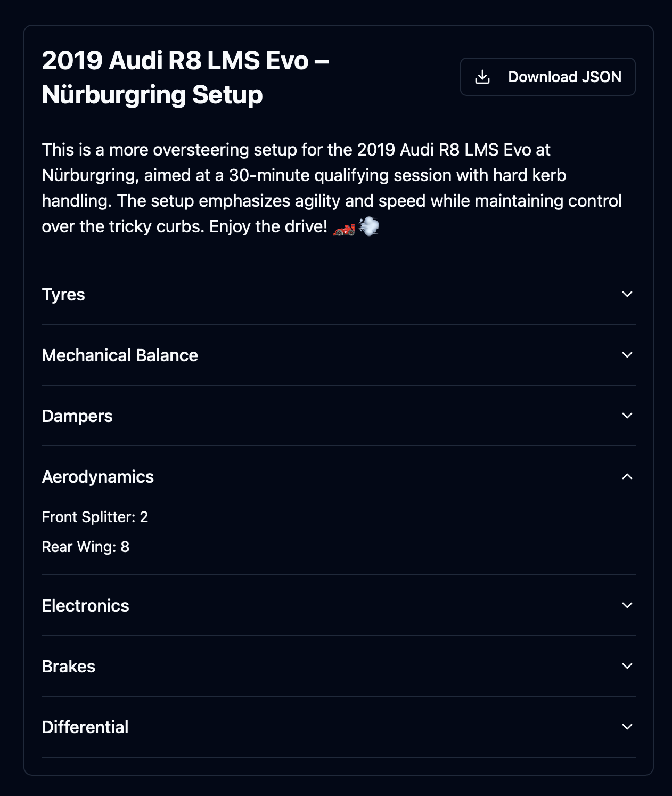
Task: Click the racing car emoji in description
Action: click(345, 228)
